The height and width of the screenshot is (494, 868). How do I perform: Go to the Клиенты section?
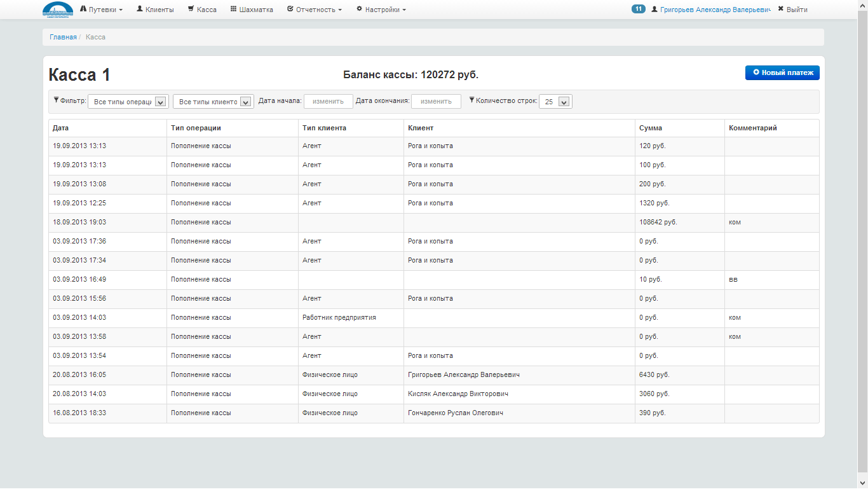coord(155,10)
